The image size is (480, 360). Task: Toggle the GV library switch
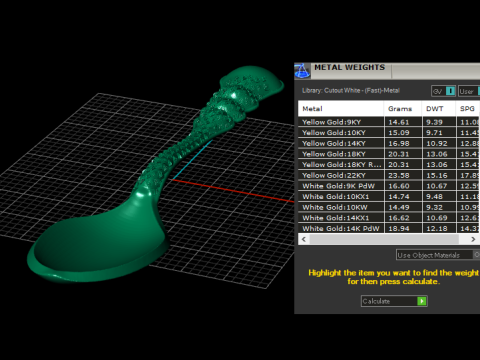coord(450,91)
